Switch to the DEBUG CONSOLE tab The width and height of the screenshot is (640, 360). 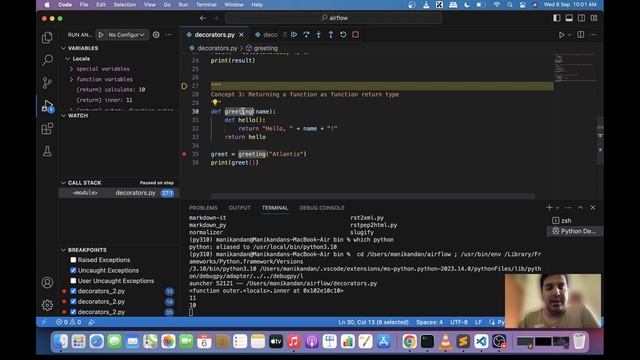coord(322,208)
